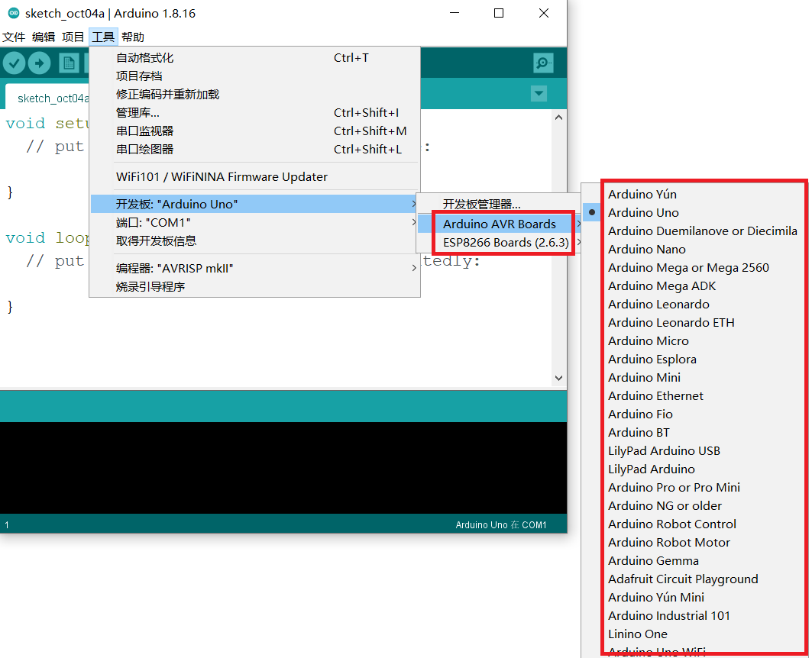Select the sketch_oct04a tab
812x658 pixels.
(x=48, y=98)
